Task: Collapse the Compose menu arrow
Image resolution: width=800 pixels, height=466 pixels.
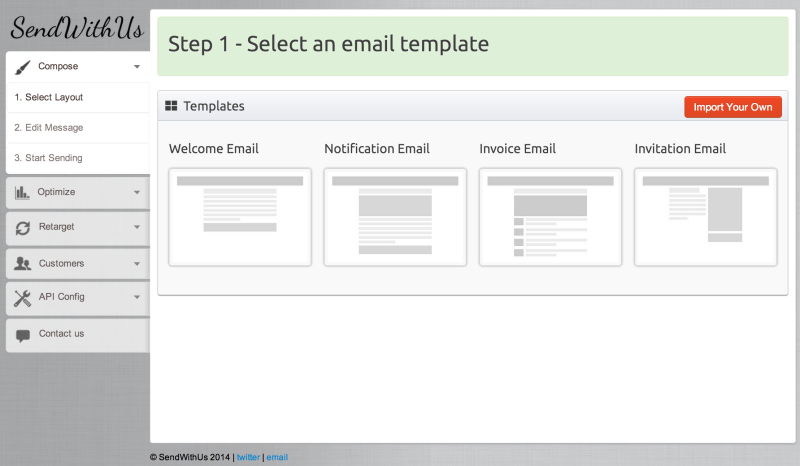Action: tap(137, 67)
